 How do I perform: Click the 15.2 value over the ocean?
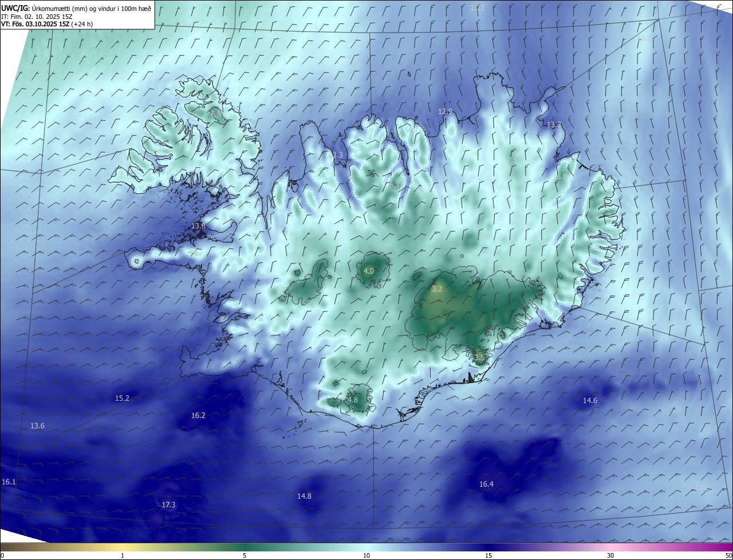coord(122,398)
